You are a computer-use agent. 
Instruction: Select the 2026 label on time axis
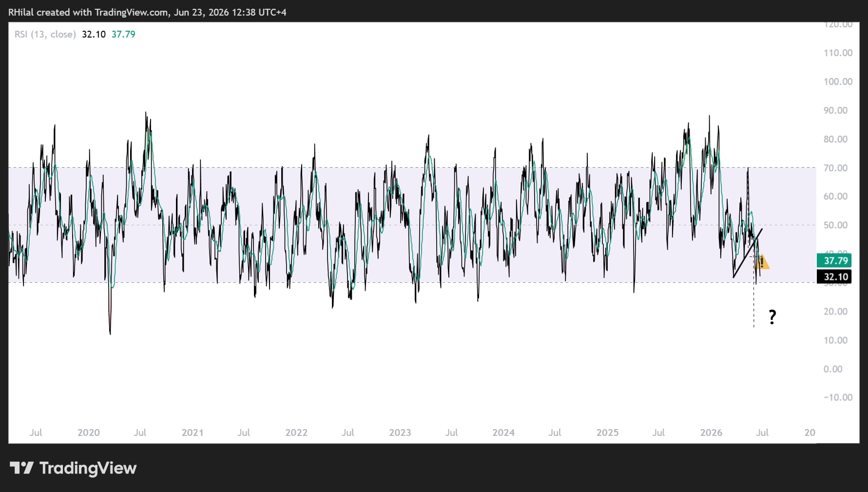(x=711, y=433)
